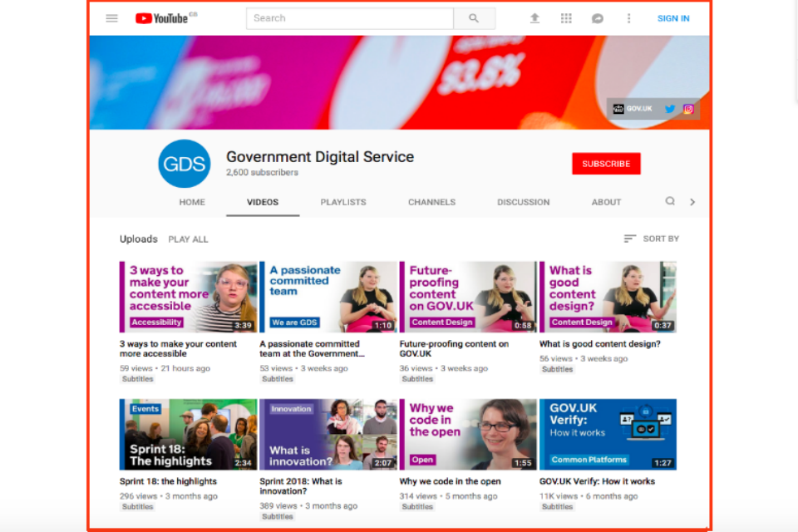The height and width of the screenshot is (532, 798).
Task: Go to the Channels tab
Action: tap(431, 202)
